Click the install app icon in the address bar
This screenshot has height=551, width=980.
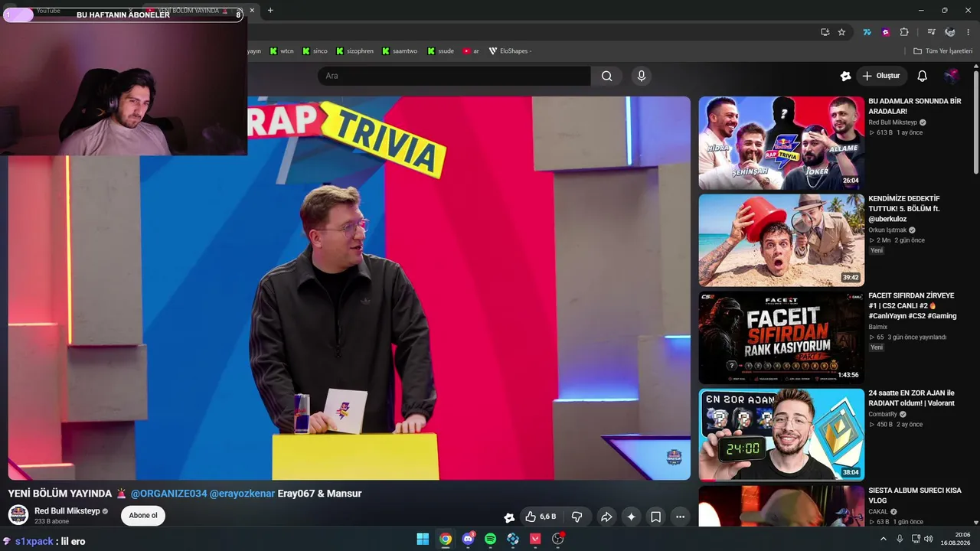[825, 32]
